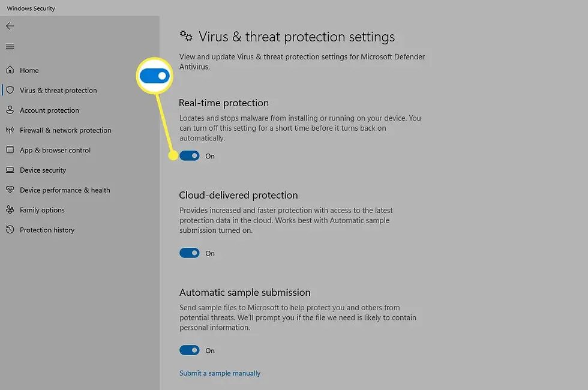588x390 pixels.
Task: Go back using the back arrow
Action: click(10, 26)
